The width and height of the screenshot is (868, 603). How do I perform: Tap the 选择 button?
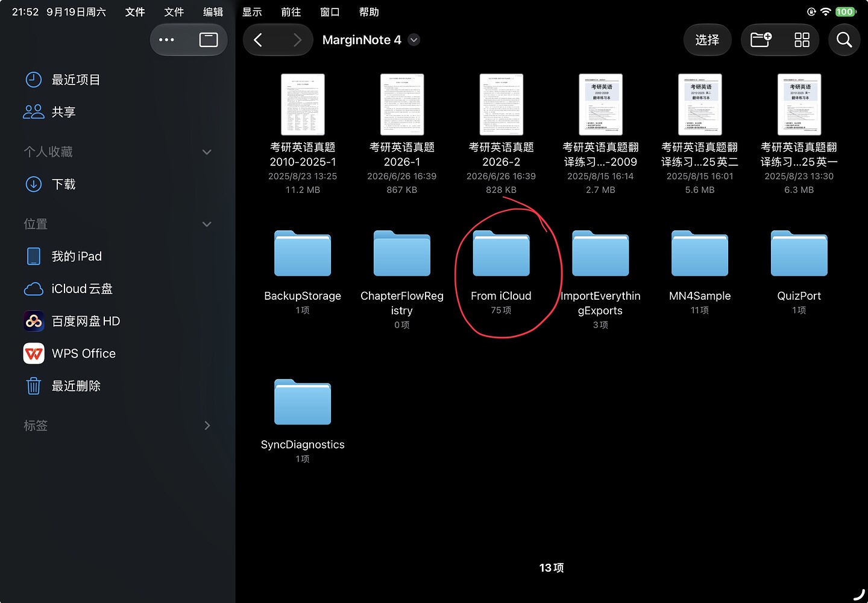(707, 40)
